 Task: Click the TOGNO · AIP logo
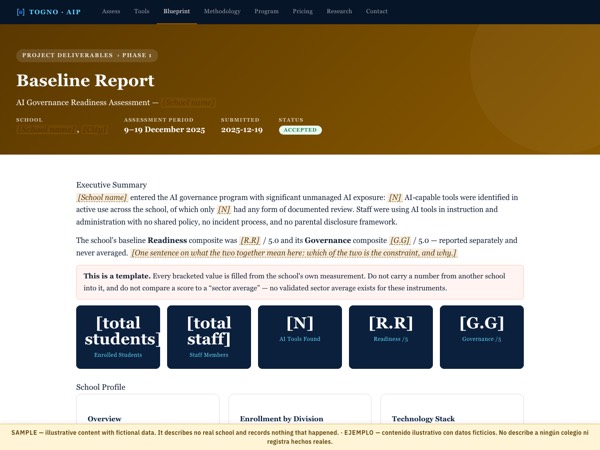pyautogui.click(x=49, y=12)
